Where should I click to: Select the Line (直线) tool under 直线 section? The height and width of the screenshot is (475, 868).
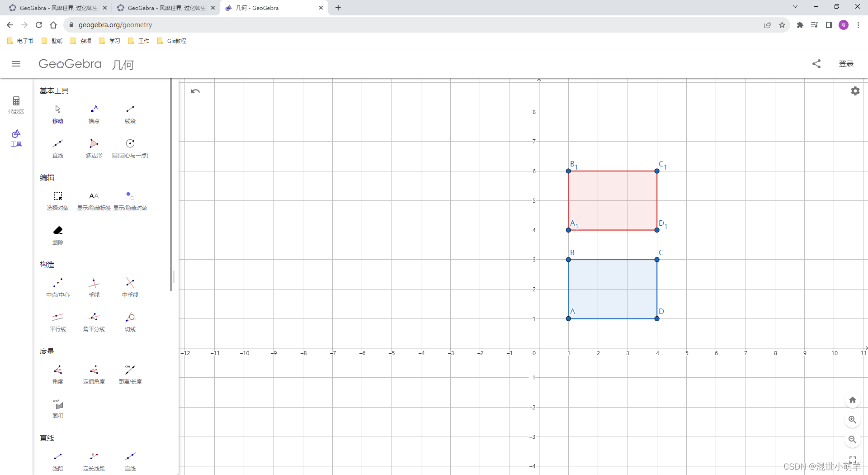[130, 461]
